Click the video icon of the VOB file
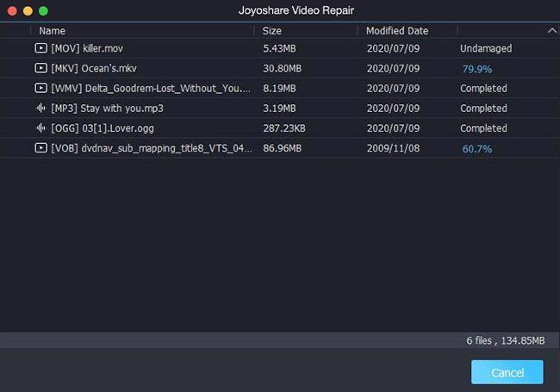 click(40, 148)
